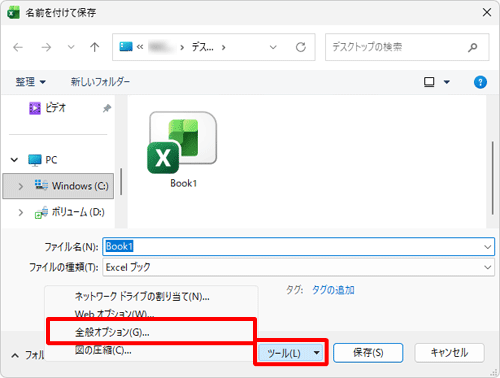500x378 pixels.
Task: Click the pin icon next to ビデオ
Action: pos(107,108)
